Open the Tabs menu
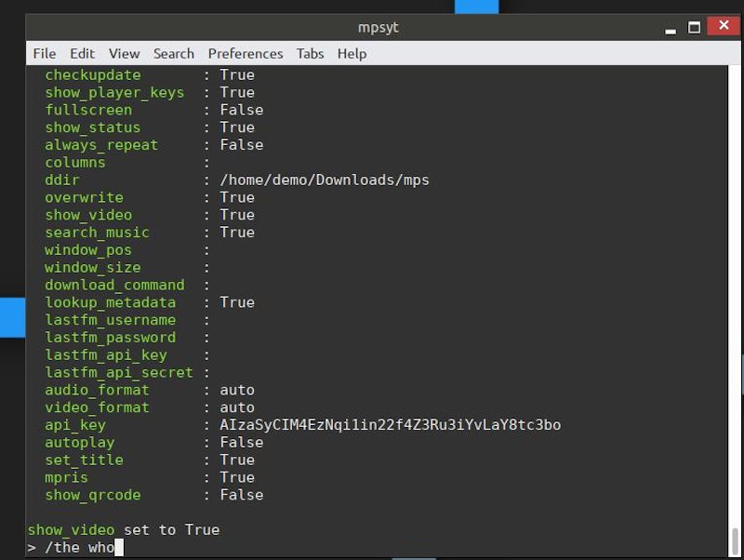 311,53
